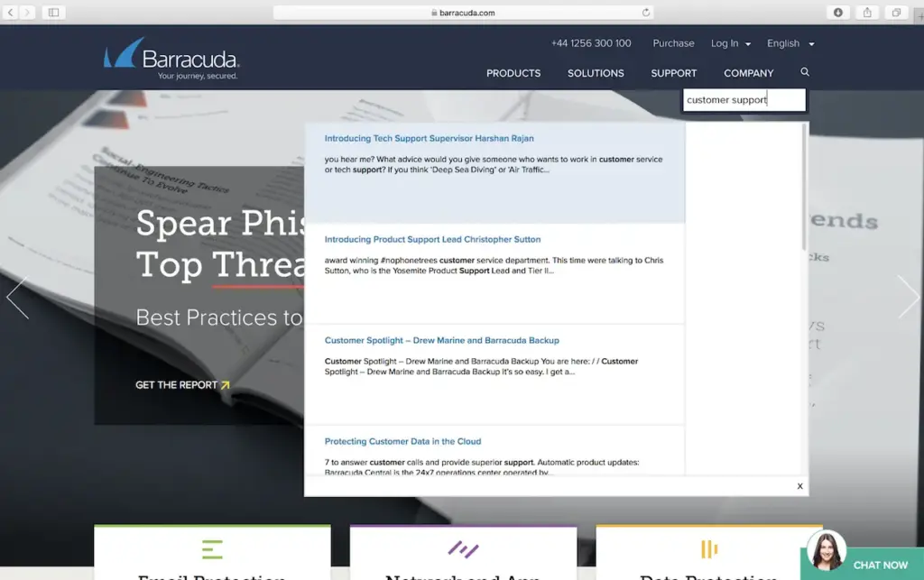The width and height of the screenshot is (924, 580).
Task: Click the Barracuda logo
Action: point(171,59)
